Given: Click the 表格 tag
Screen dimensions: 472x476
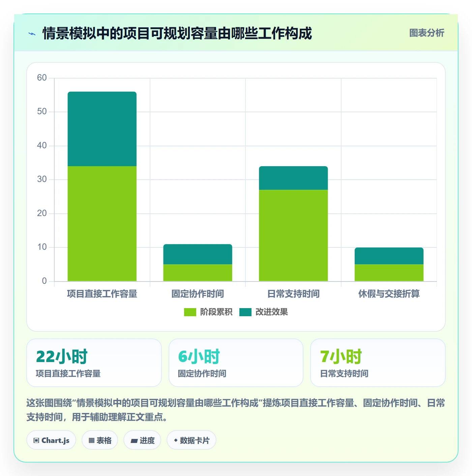Looking at the screenshot, I should [x=100, y=440].
